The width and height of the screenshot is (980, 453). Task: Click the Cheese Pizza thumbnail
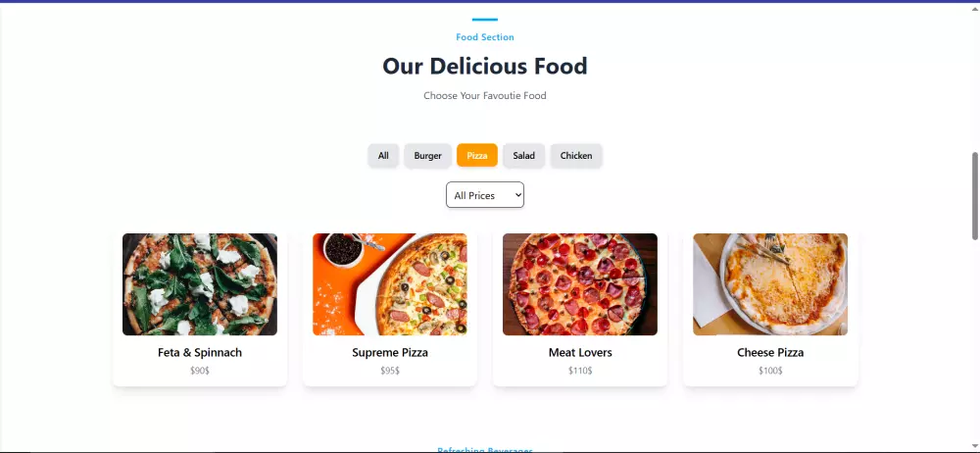(770, 284)
